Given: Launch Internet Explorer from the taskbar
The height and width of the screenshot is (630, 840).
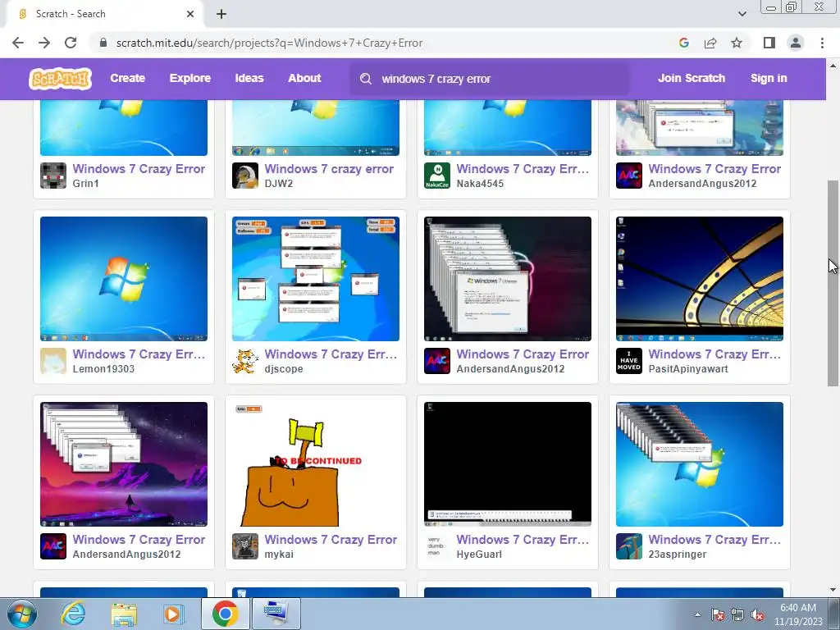Looking at the screenshot, I should pos(73,614).
